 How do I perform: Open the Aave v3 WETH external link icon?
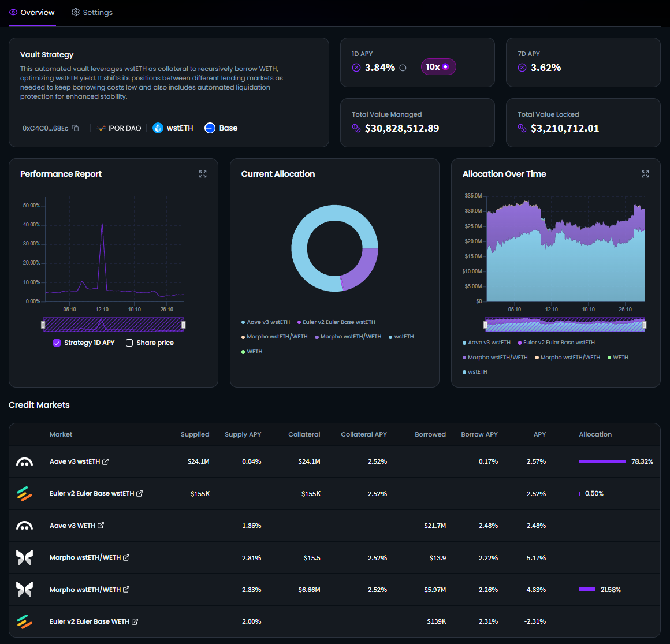pyautogui.click(x=100, y=526)
